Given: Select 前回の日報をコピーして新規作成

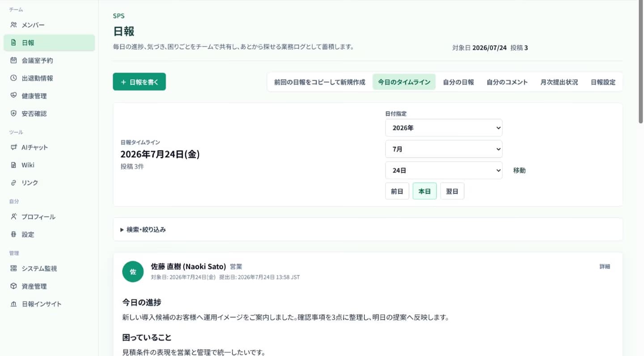Looking at the screenshot, I should tap(320, 82).
